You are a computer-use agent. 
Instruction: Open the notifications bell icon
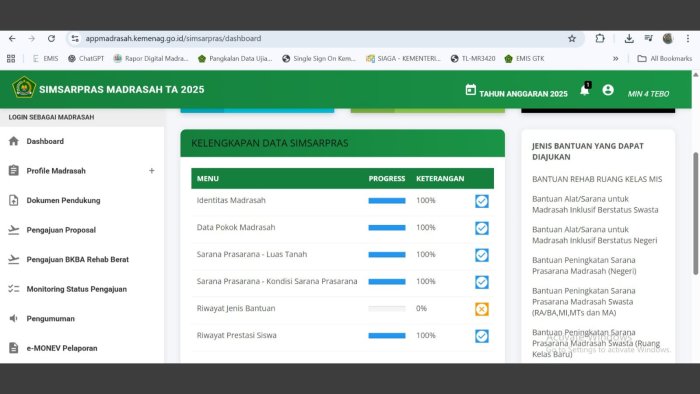(584, 90)
